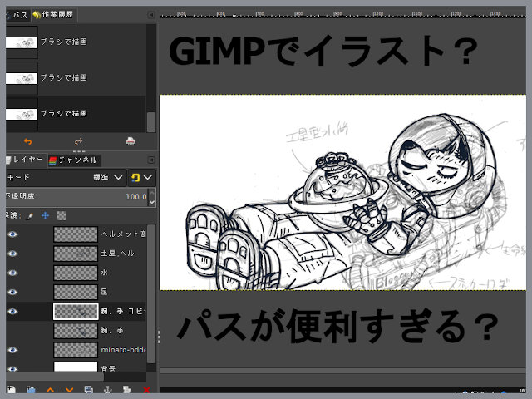
Task: Open the yellow layer mode group dropdown
Action: pos(141,177)
